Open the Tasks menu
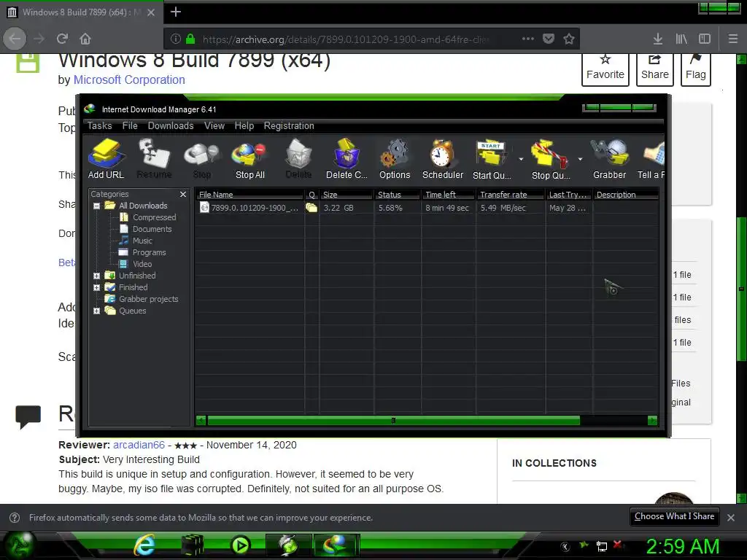 (99, 125)
